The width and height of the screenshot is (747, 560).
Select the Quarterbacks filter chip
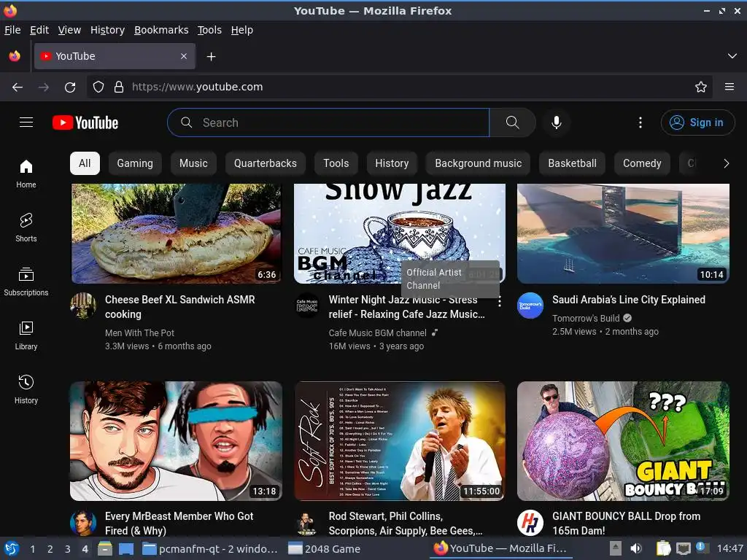[266, 163]
